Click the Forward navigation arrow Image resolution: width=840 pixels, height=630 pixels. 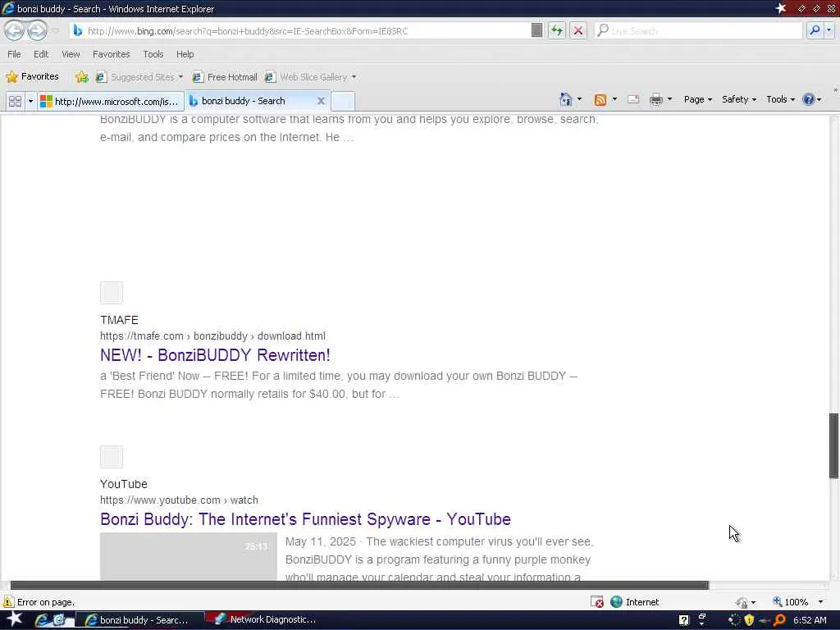(37, 30)
